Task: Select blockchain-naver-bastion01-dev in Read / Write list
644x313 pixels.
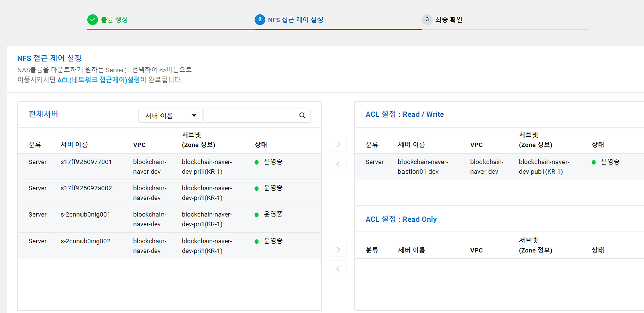Action: click(x=499, y=167)
